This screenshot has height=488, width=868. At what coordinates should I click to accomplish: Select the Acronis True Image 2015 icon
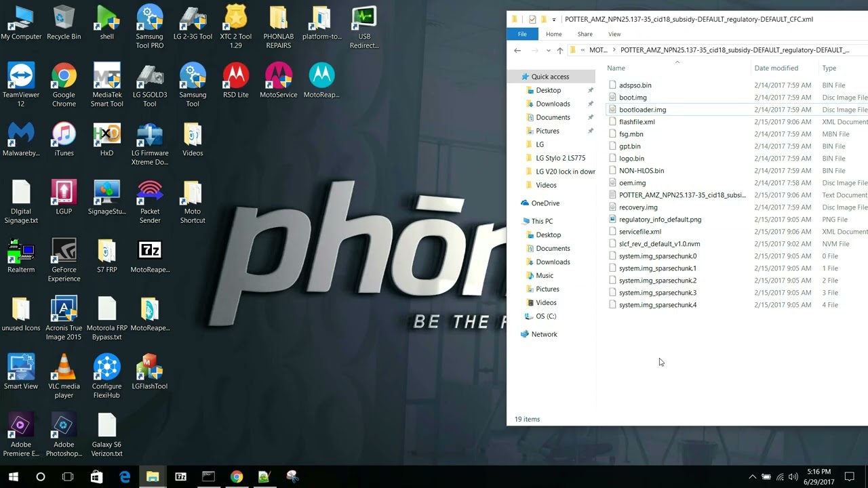(x=64, y=319)
